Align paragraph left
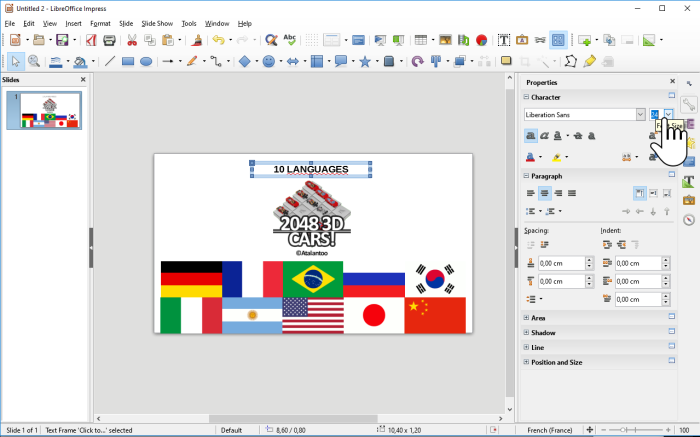 [530, 193]
